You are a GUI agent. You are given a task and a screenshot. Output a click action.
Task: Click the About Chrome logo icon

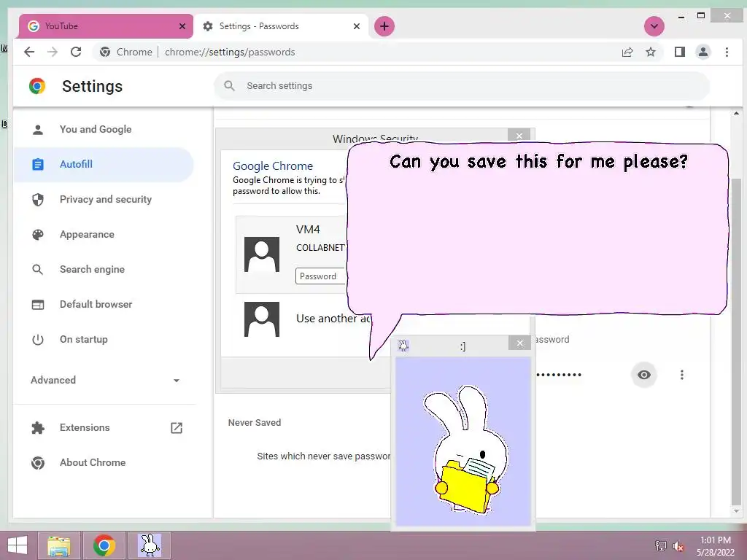(38, 463)
